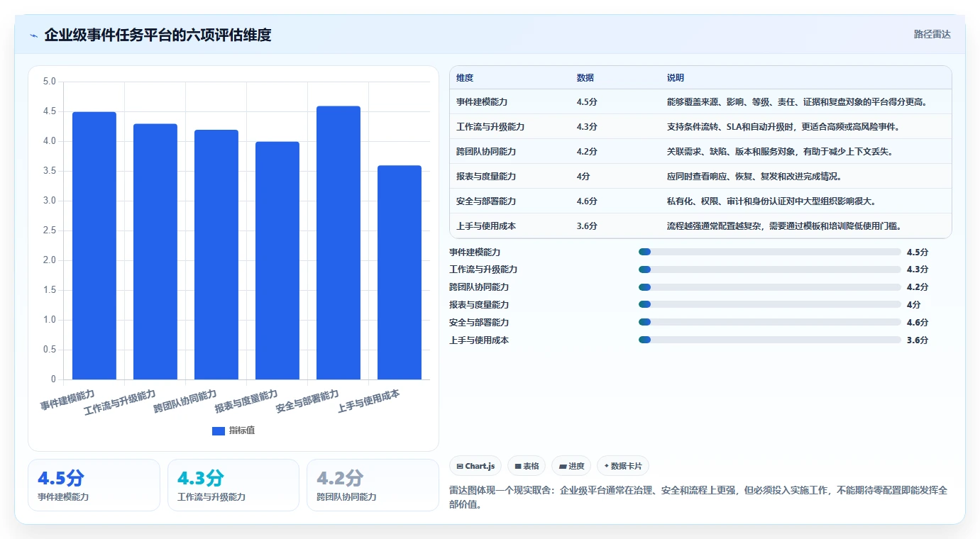Click the 3.6分 value after the 上手与使用成本 progress bar
Screen dimensions: 980x539
click(918, 340)
